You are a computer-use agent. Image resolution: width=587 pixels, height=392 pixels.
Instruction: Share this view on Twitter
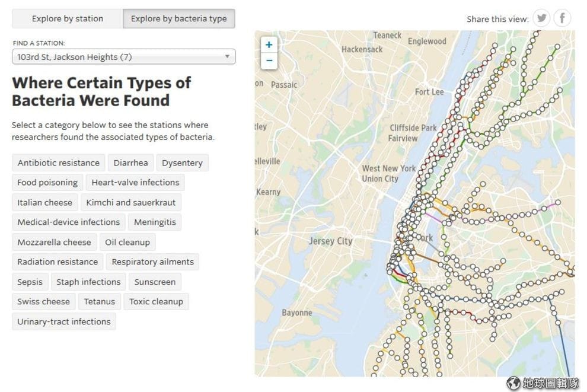(x=541, y=18)
